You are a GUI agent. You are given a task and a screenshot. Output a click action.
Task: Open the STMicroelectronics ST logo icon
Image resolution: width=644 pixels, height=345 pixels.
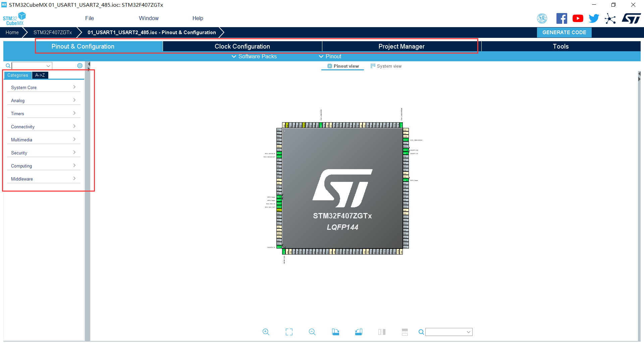click(632, 18)
